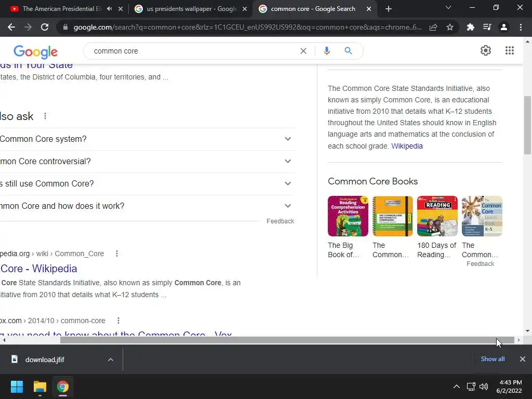Open volume control in system tray
This screenshot has height=399, width=532.
pyautogui.click(x=484, y=387)
